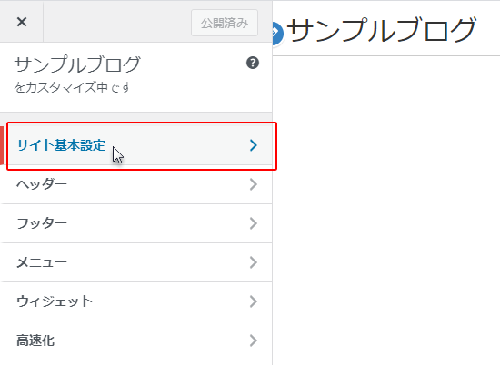Open the help question mark icon
This screenshot has height=365, width=500.
click(x=252, y=63)
